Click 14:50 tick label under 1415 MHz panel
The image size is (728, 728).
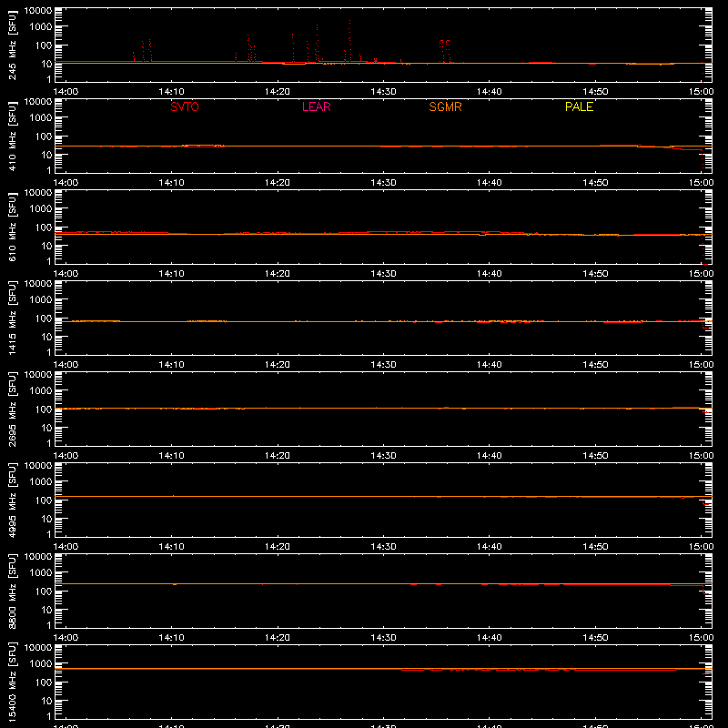(595, 365)
